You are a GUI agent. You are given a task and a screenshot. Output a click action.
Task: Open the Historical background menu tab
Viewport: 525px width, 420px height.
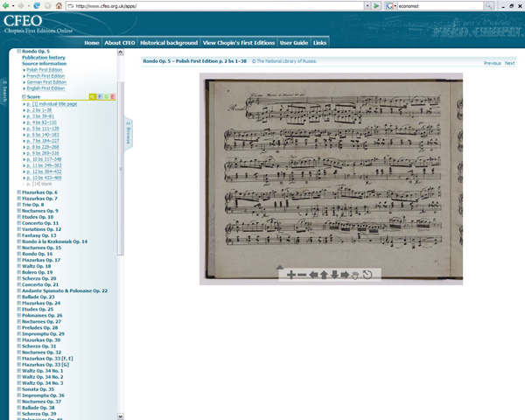pyautogui.click(x=169, y=42)
